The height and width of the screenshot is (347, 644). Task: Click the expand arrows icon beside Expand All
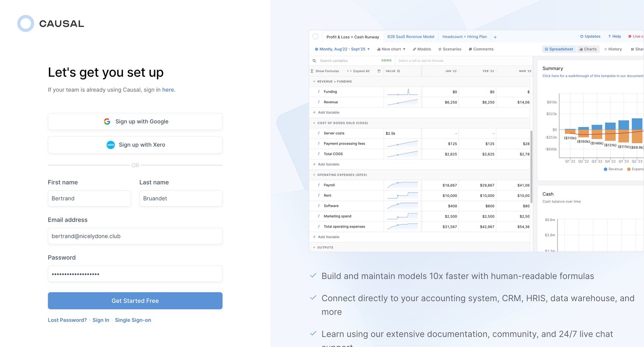pyautogui.click(x=349, y=71)
